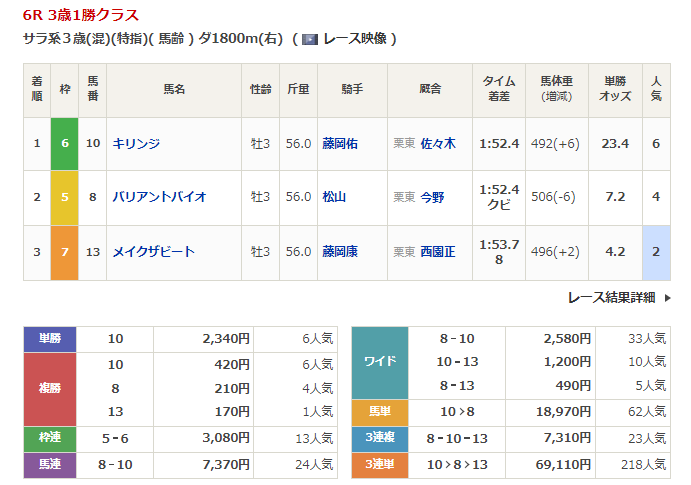691x485 pixels.
Task: Click the highlighted popularity 2 cell
Action: click(656, 252)
